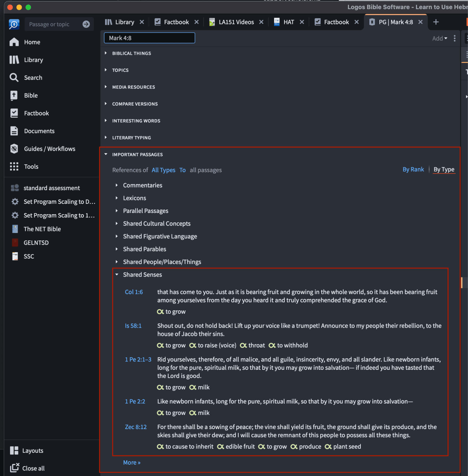Open the Home page
Image resolution: width=468 pixels, height=476 pixels.
32,42
